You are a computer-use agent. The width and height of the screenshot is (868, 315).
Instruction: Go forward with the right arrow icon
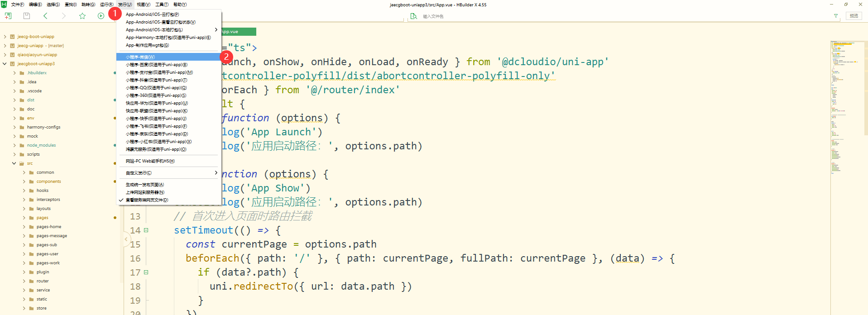(64, 16)
